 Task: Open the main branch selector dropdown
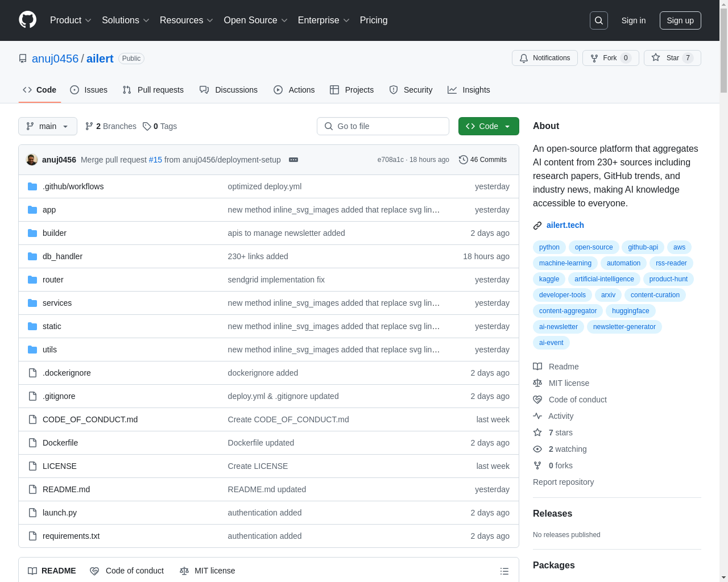click(48, 126)
